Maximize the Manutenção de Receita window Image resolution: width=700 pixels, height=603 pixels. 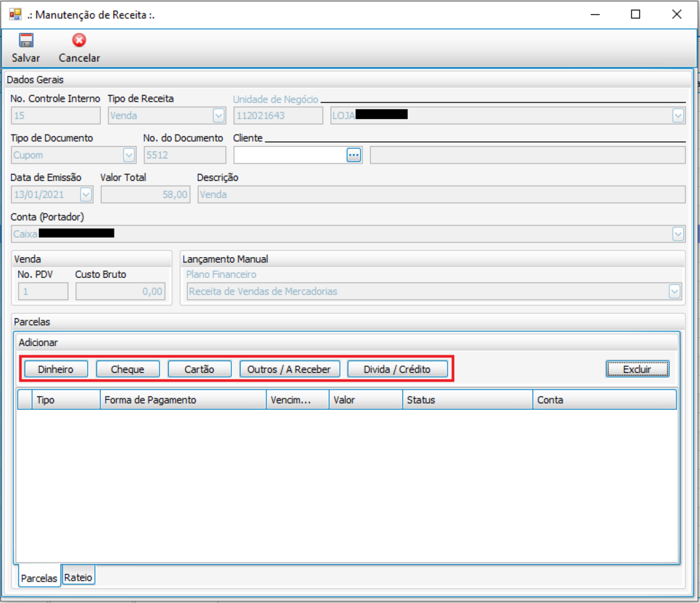(x=635, y=14)
